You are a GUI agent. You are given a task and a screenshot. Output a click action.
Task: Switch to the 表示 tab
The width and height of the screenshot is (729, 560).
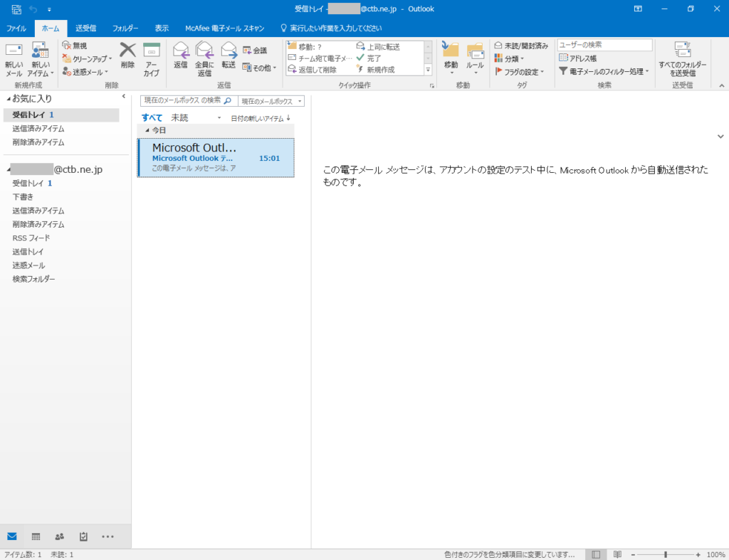(x=162, y=28)
